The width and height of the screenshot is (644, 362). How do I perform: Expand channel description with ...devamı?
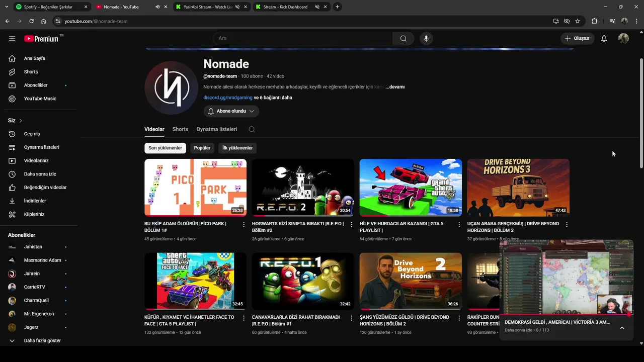coord(395,87)
